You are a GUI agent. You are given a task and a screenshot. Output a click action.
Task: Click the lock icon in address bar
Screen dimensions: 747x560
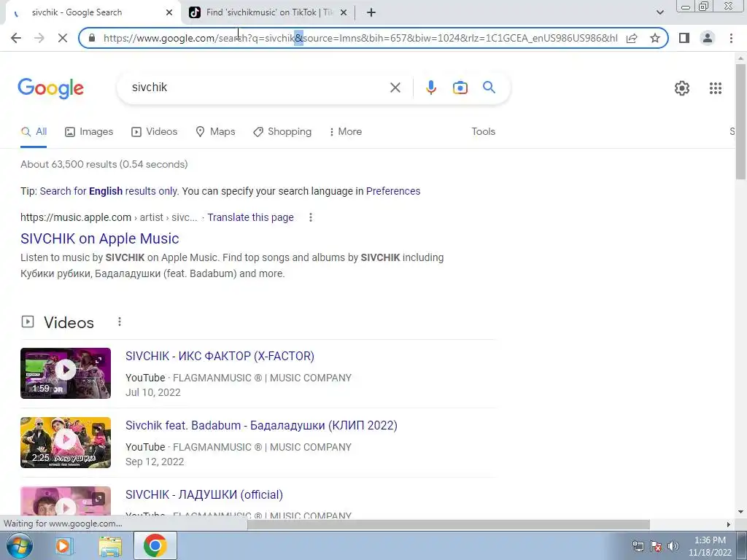coord(92,38)
